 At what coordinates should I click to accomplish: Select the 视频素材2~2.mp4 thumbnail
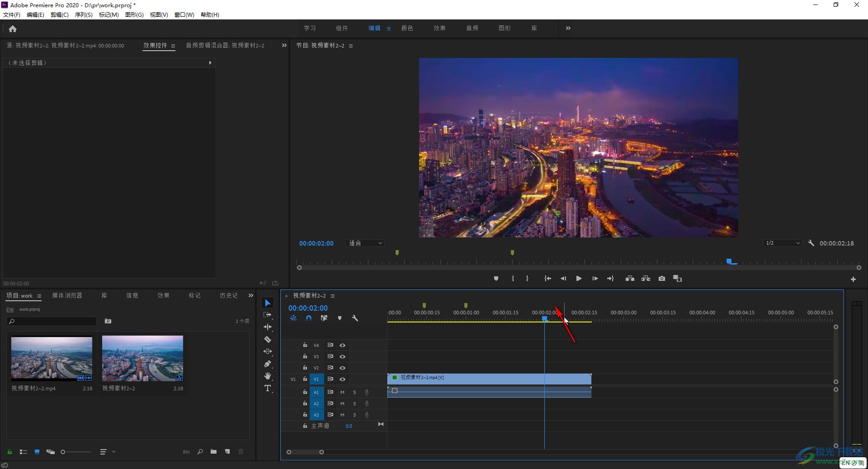(x=52, y=358)
